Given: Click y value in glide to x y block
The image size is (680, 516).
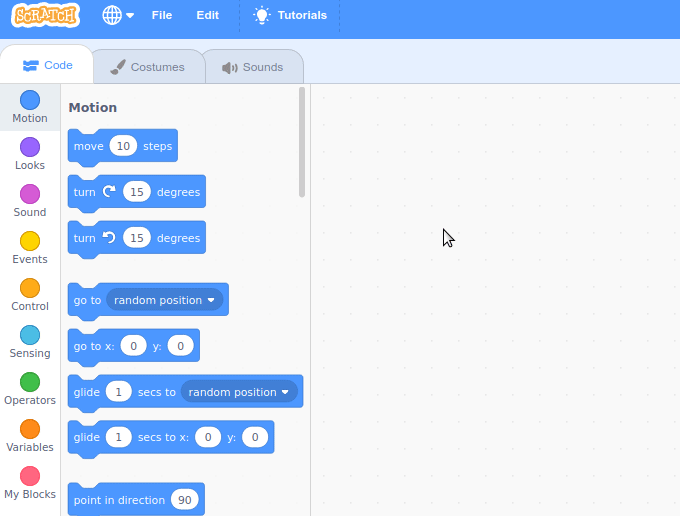Looking at the screenshot, I should pos(255,437).
